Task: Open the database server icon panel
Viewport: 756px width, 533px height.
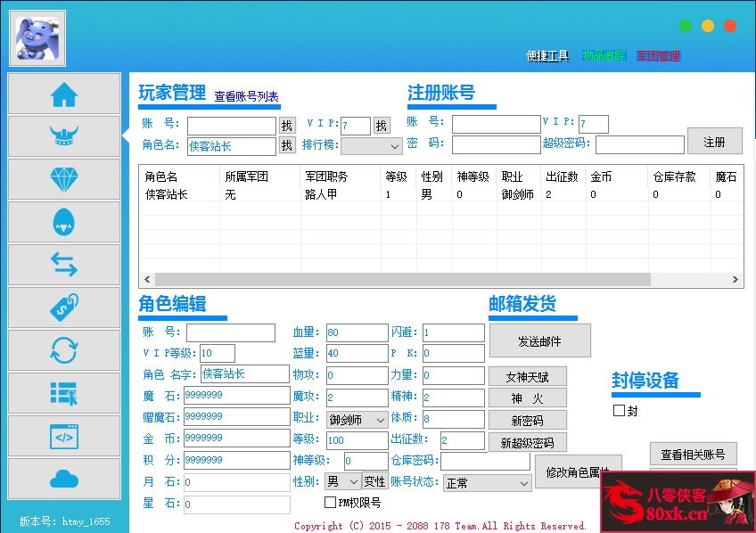Action: tap(63, 393)
